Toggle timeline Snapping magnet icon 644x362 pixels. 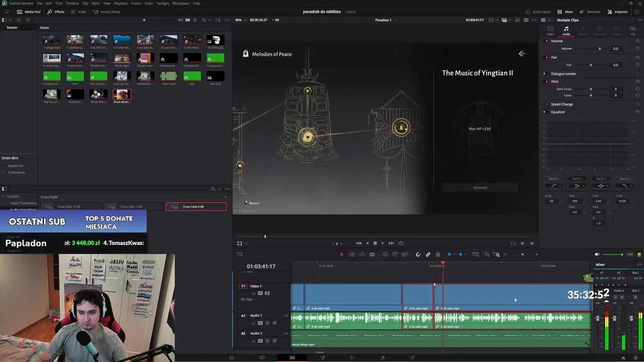pyautogui.click(x=418, y=254)
